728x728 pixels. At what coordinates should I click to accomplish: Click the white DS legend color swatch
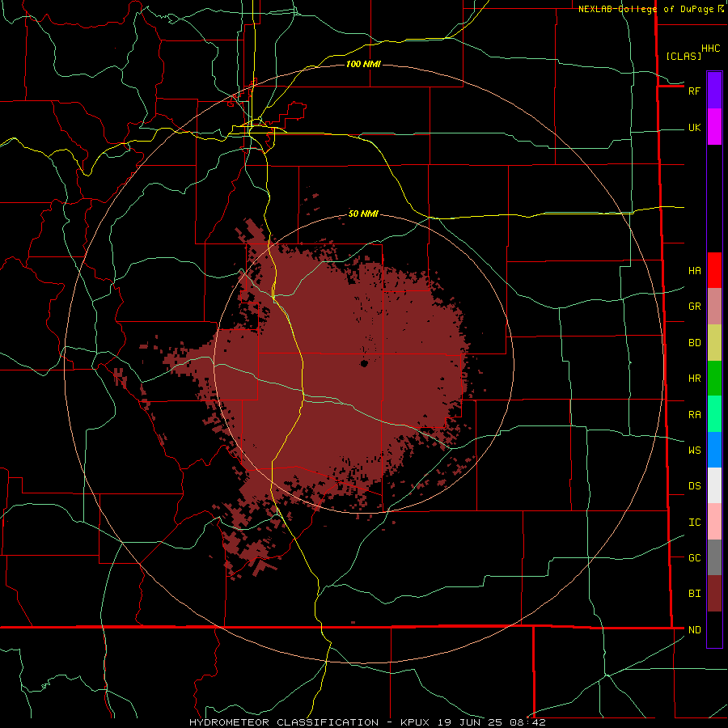(x=714, y=485)
